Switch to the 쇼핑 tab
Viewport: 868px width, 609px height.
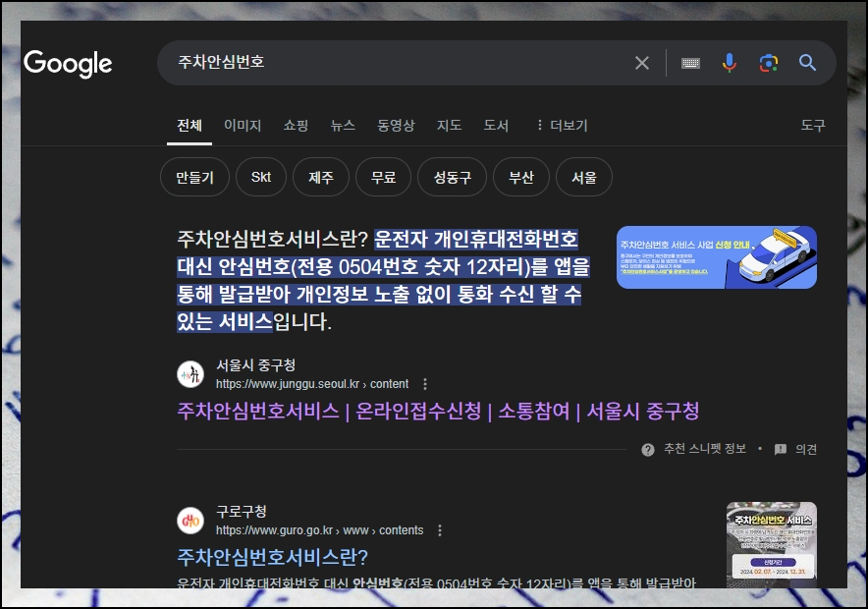(x=296, y=125)
